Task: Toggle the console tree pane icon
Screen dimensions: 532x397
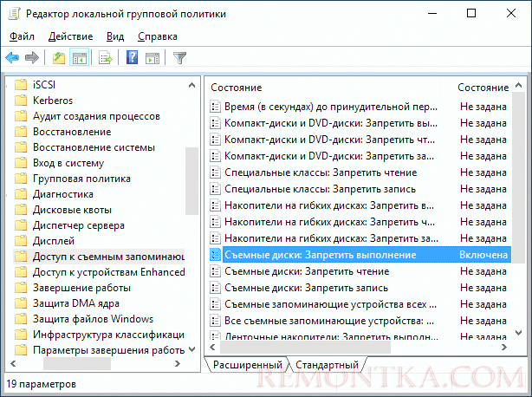Action: tap(80, 58)
